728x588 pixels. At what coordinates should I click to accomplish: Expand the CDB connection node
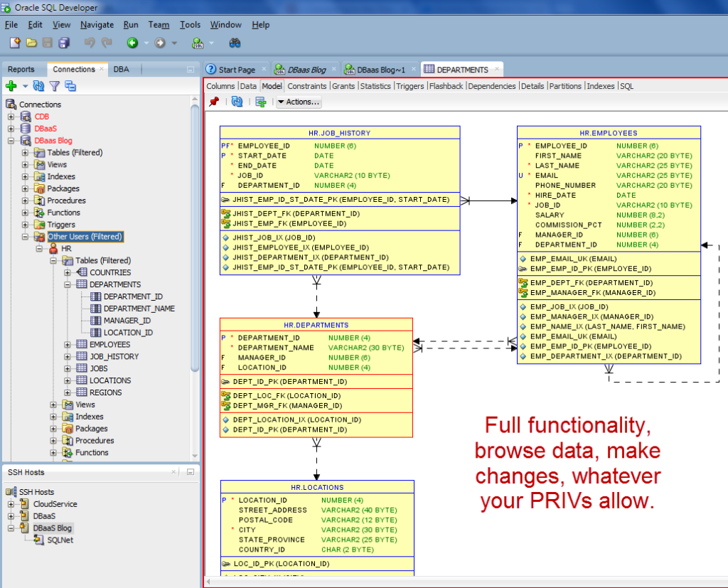tap(11, 117)
